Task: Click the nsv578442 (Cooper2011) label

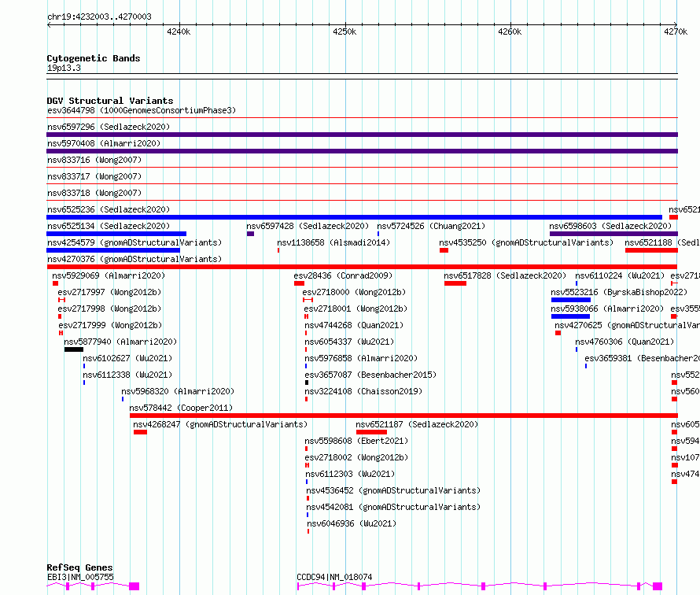Action: (x=181, y=408)
